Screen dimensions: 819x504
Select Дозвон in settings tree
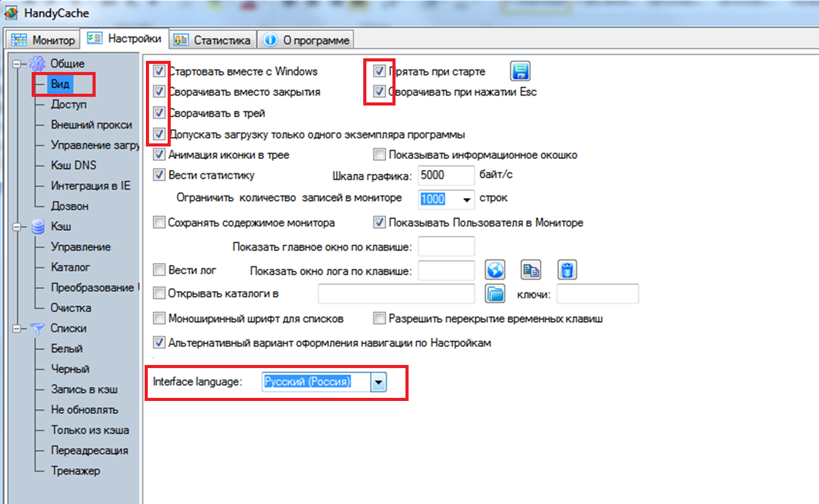click(x=70, y=206)
